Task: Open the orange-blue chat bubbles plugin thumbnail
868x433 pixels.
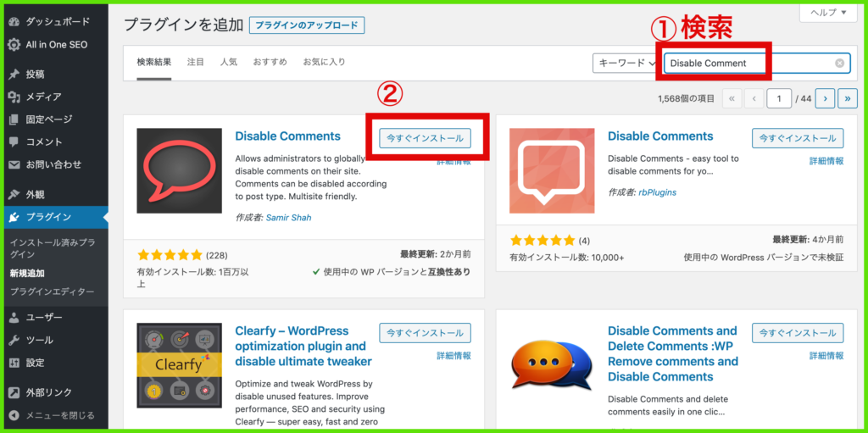Action: (552, 365)
